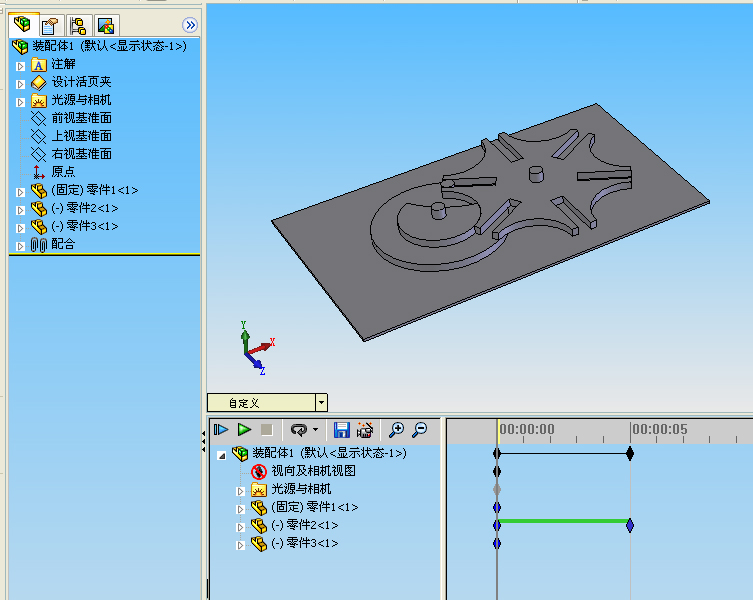The image size is (753, 600).
Task: Click the 配合 paperclip mates icon
Action: pyautogui.click(x=38, y=245)
